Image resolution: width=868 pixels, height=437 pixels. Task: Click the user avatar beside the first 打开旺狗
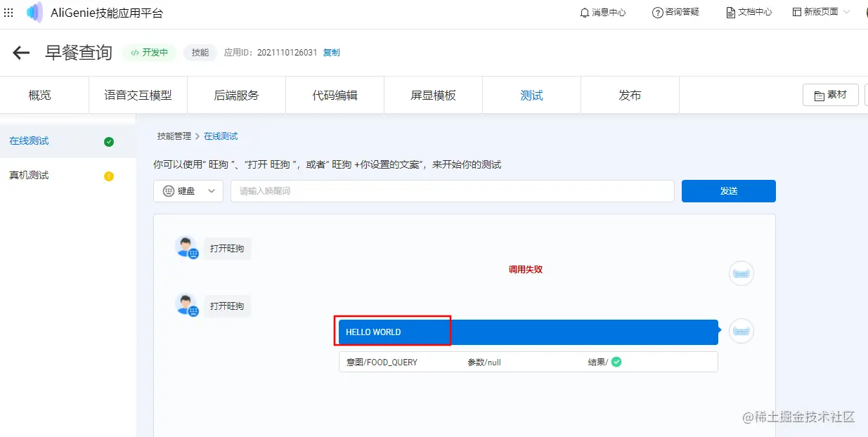[186, 248]
